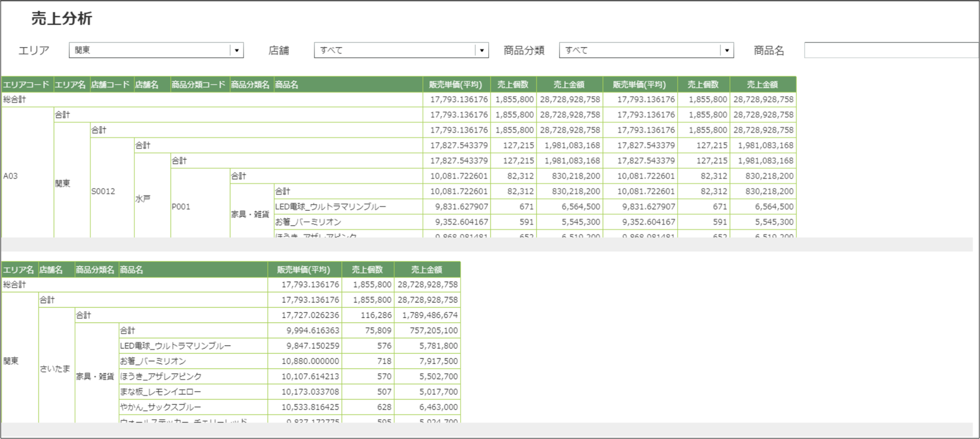Screen dimensions: 980x439
Task: Click the 店舗コード column header
Action: tap(111, 85)
